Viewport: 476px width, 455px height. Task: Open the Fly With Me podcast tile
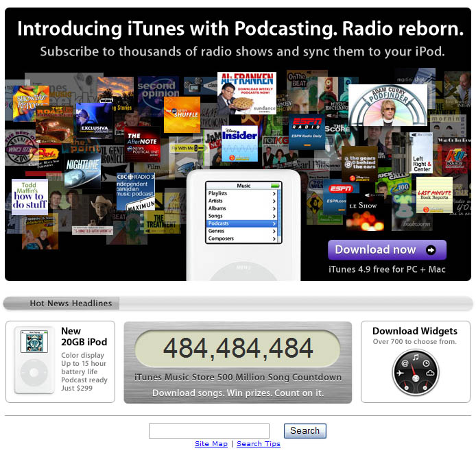coord(187,148)
